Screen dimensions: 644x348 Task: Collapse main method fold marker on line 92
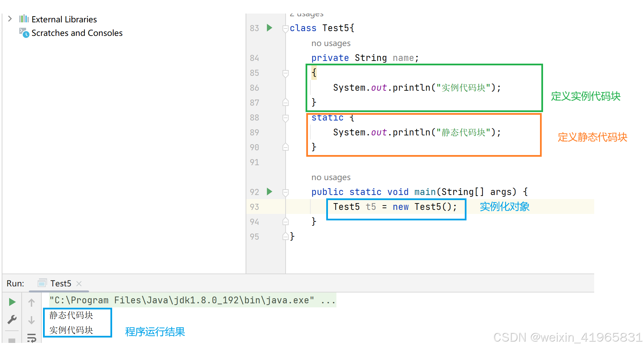(x=285, y=192)
